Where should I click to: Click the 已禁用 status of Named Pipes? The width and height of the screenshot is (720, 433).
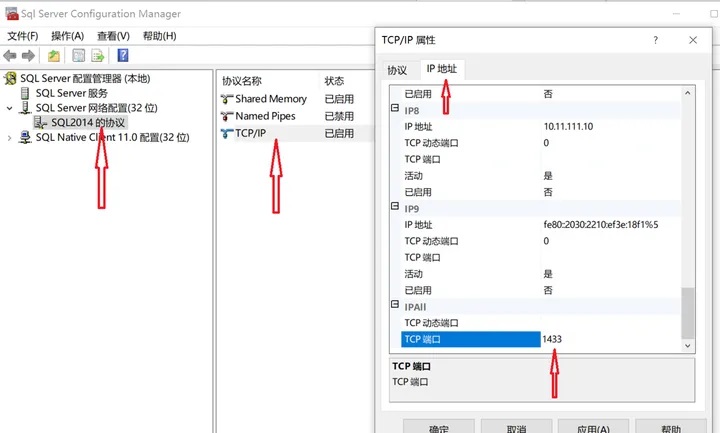(x=339, y=116)
